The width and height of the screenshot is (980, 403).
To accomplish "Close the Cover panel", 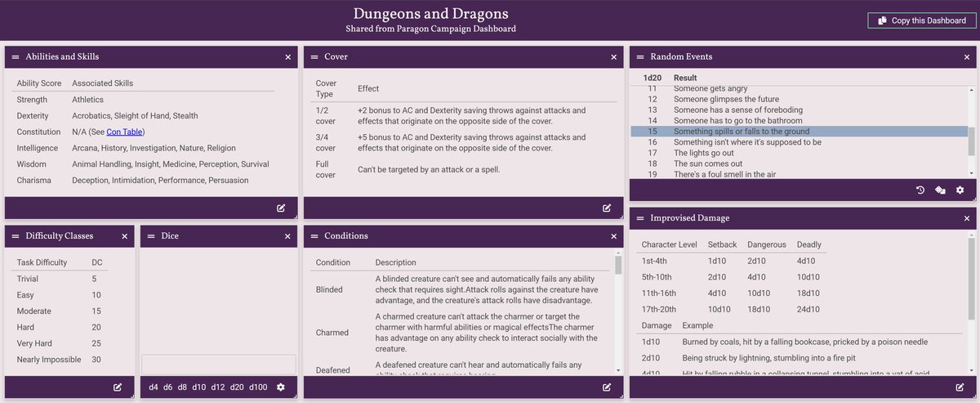I will point(614,57).
